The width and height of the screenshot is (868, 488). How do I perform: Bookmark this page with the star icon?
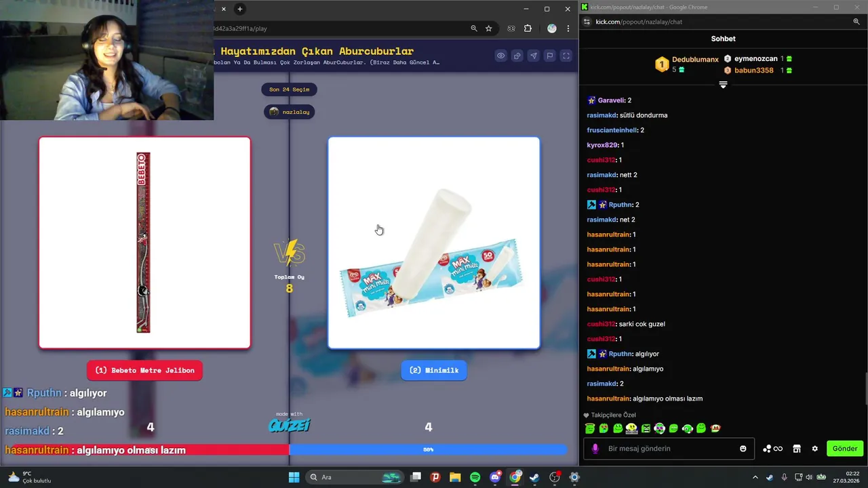(488, 28)
